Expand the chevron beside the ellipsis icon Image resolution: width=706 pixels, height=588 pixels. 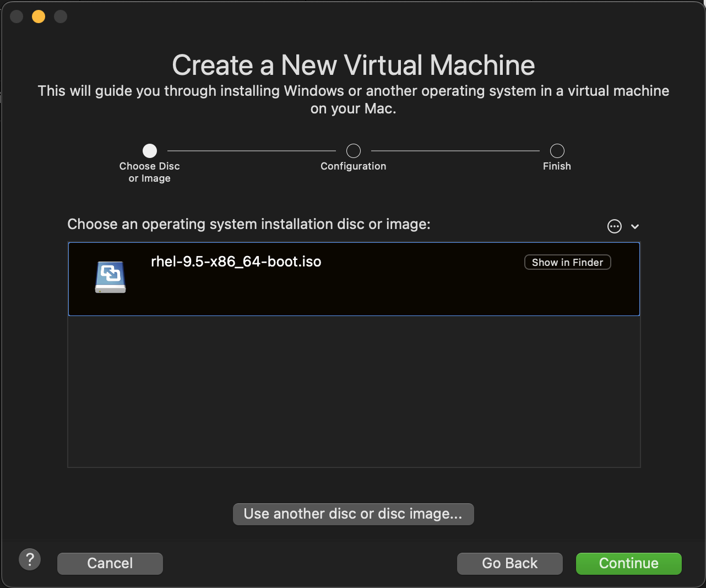pos(635,226)
